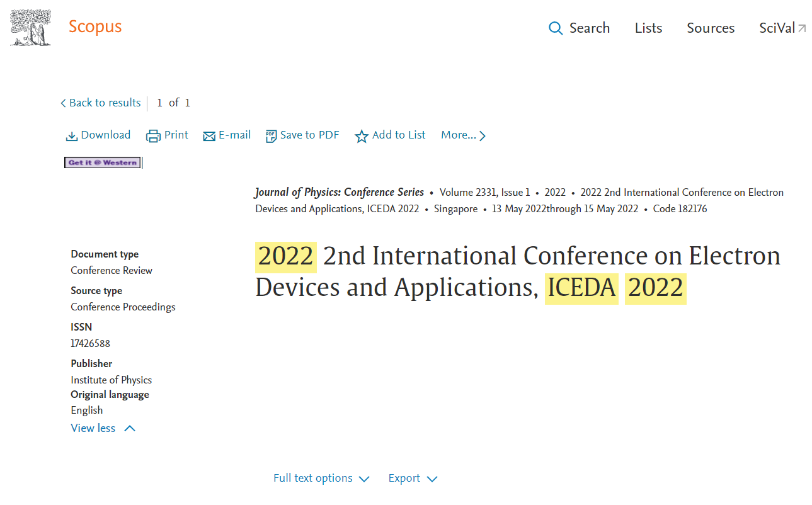Click the Volume 2331, Issue 1 text
Viewport: 812px width, 505px height.
coord(485,193)
